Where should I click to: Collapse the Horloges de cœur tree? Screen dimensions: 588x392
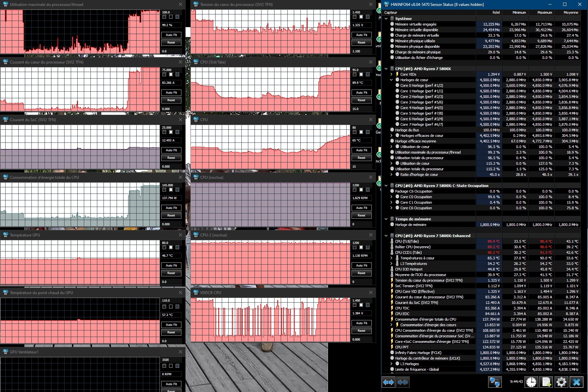[391, 80]
